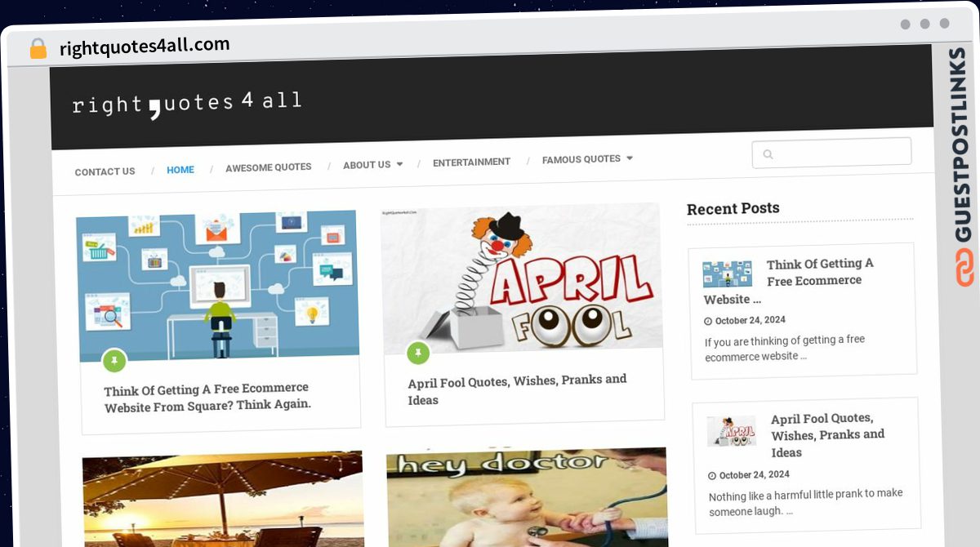Screen dimensions: 980x547
Task: Click the small April Fool thumbnail in Recent Posts
Action: (732, 431)
